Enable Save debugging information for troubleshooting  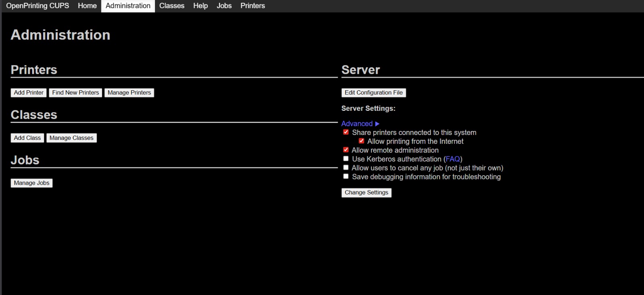(x=346, y=177)
